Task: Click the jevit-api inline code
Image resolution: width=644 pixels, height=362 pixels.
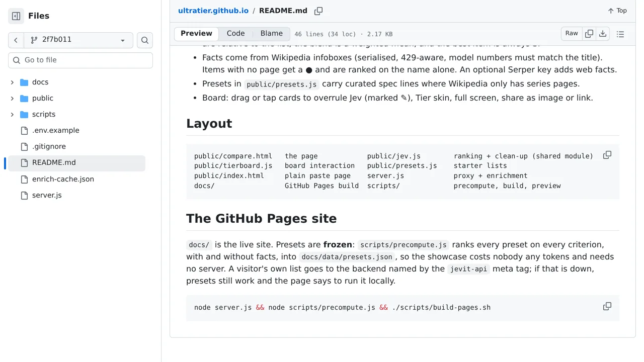Action: click(x=468, y=269)
